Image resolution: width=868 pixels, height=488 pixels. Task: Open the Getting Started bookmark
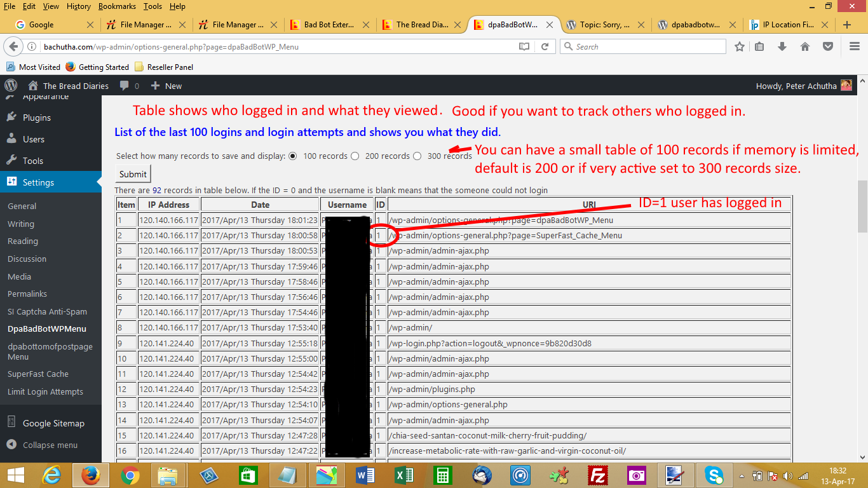(x=97, y=67)
